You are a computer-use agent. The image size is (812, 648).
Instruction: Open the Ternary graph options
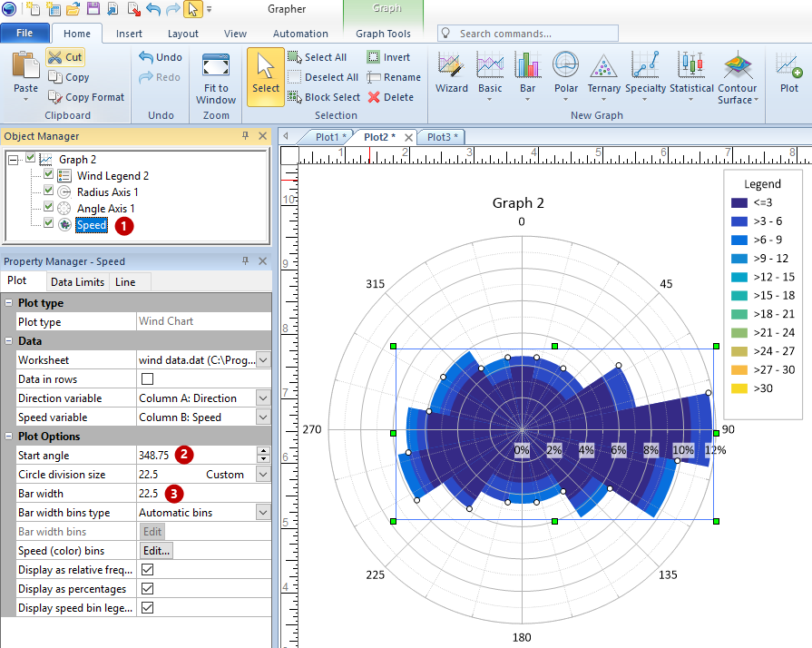(603, 74)
